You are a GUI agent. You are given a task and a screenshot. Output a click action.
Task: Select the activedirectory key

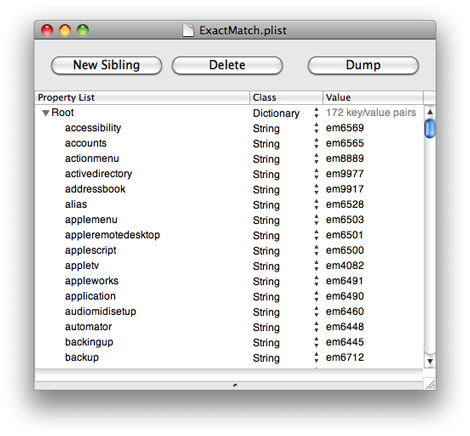click(99, 174)
